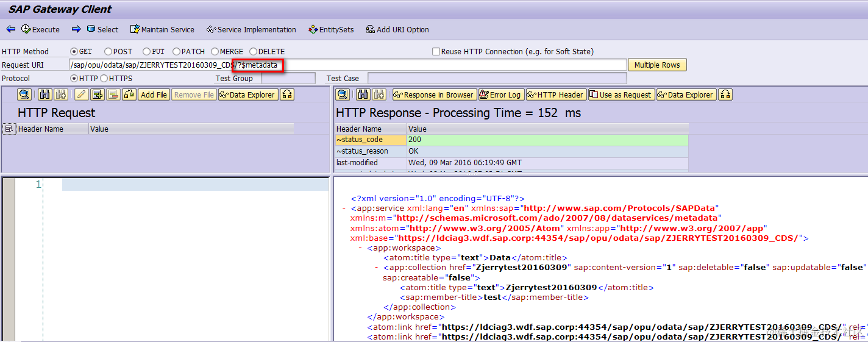The image size is (868, 342).
Task: Open Data Explorer in HTTP Response pane
Action: (686, 94)
